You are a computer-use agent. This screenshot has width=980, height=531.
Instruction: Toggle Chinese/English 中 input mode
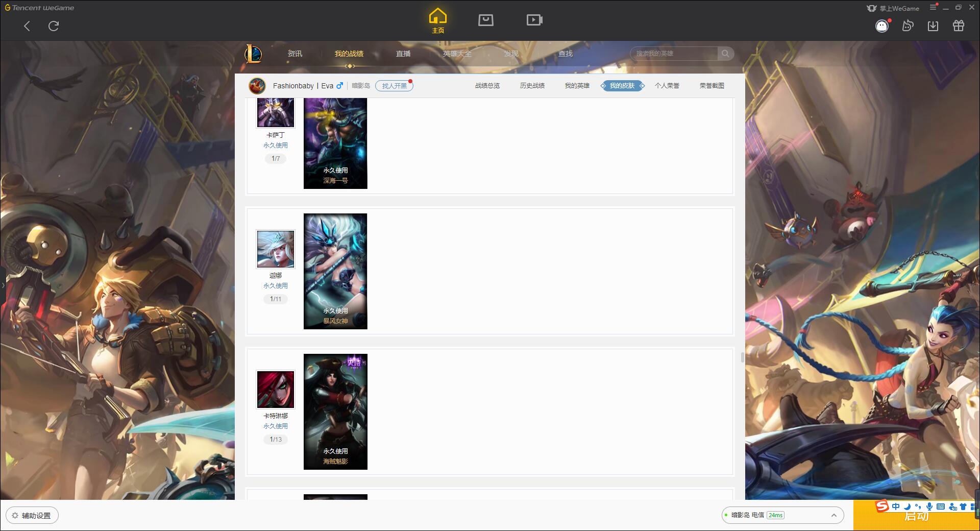[896, 506]
